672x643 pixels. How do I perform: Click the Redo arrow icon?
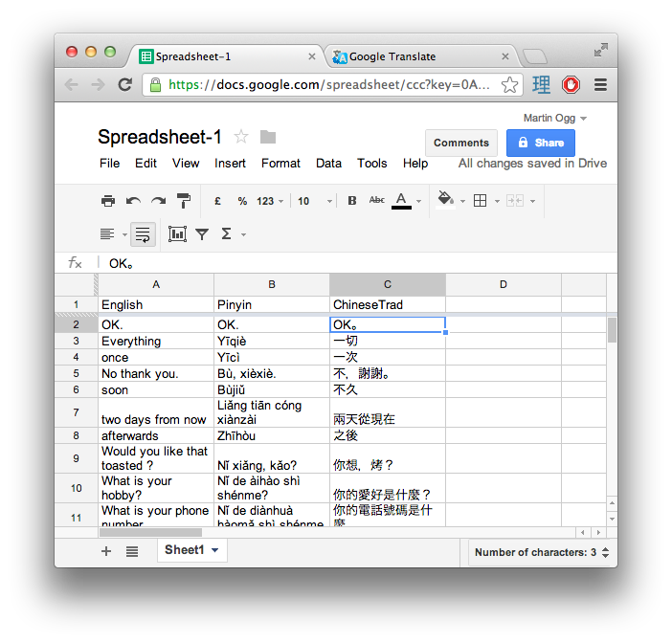pos(158,201)
